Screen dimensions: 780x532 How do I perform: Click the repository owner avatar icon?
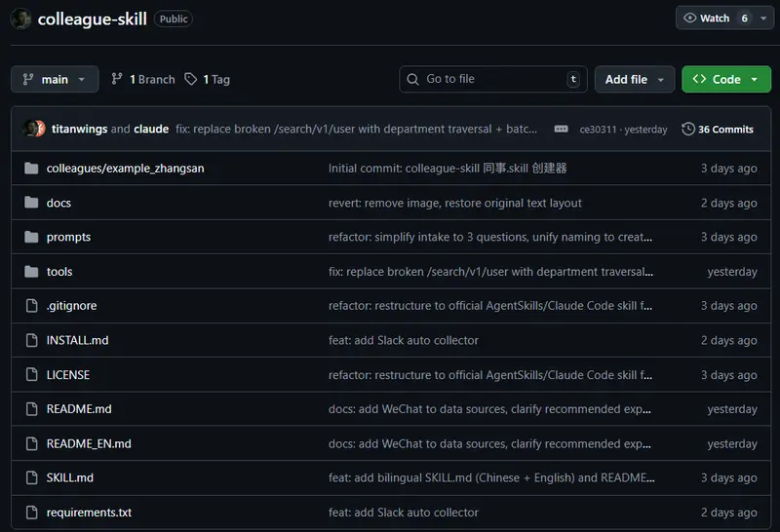coord(21,19)
